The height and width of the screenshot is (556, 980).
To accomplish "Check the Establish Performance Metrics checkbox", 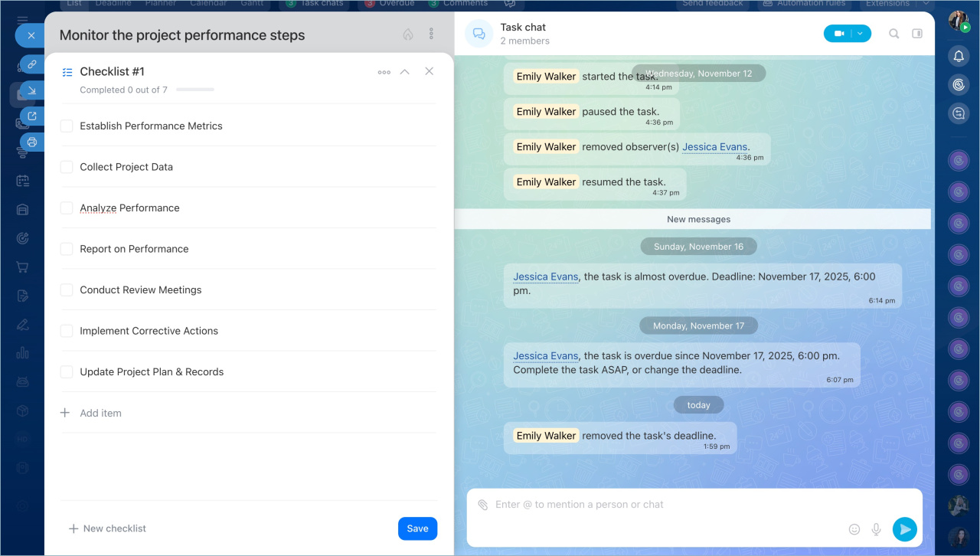I will tap(67, 126).
